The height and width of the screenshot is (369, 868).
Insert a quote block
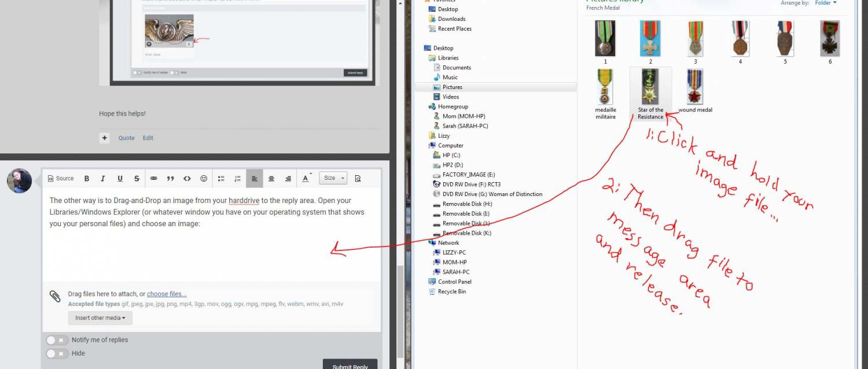click(170, 178)
